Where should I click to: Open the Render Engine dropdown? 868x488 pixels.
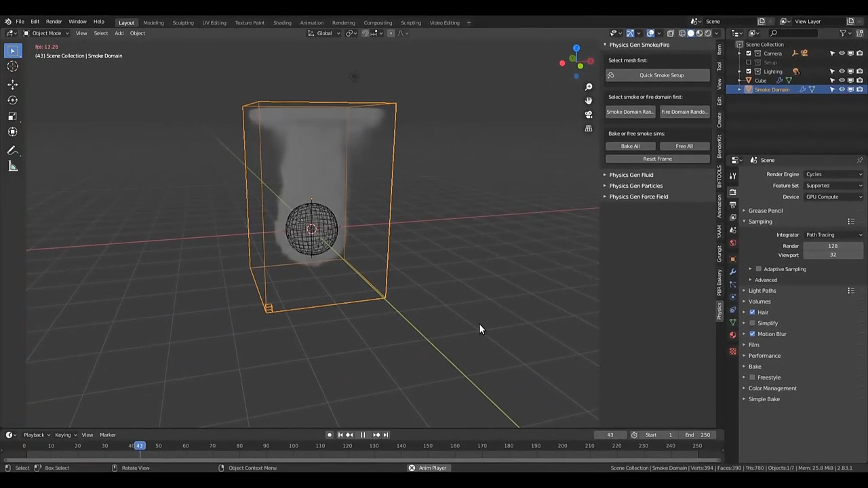(833, 174)
